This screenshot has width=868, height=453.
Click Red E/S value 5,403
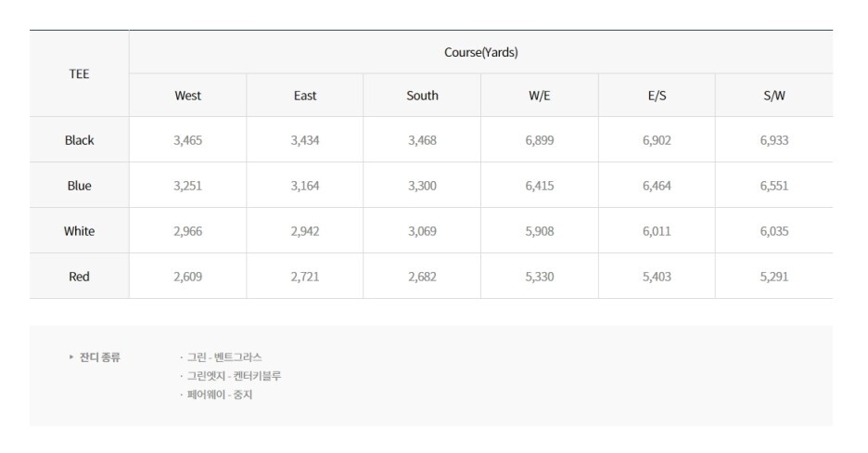(x=657, y=277)
